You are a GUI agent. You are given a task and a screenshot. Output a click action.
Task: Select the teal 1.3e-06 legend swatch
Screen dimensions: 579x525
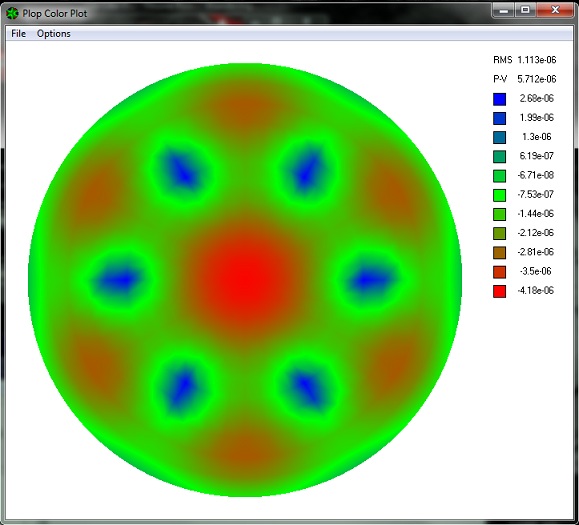click(x=499, y=137)
